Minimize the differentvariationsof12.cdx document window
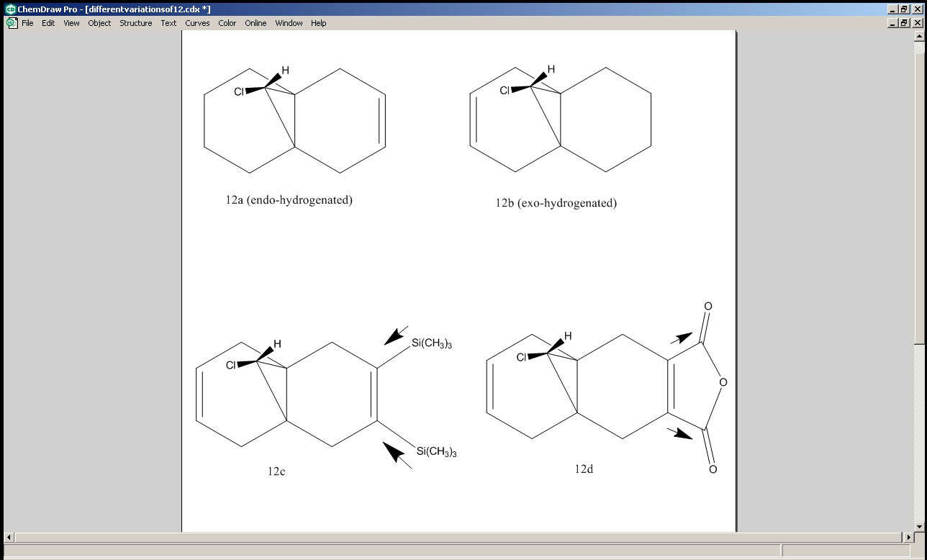Screen dimensions: 927x560 pyautogui.click(x=893, y=23)
